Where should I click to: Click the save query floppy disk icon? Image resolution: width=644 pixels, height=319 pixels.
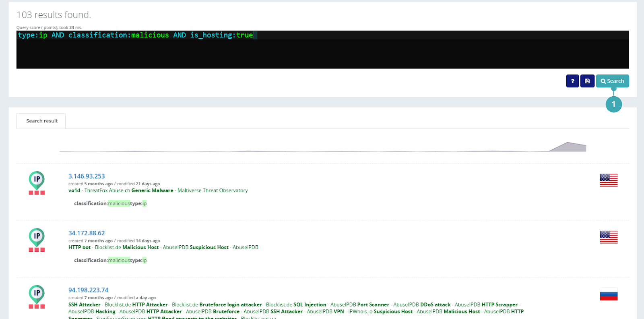pyautogui.click(x=587, y=81)
